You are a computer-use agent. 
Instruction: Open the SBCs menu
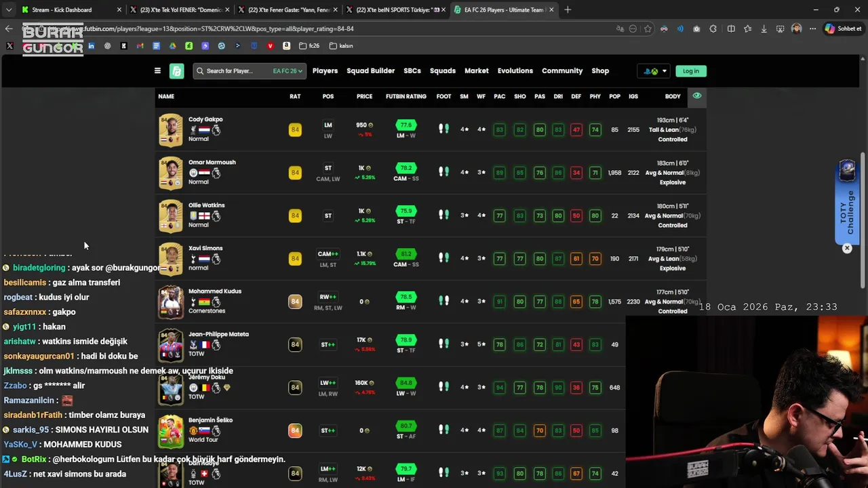[x=412, y=70]
